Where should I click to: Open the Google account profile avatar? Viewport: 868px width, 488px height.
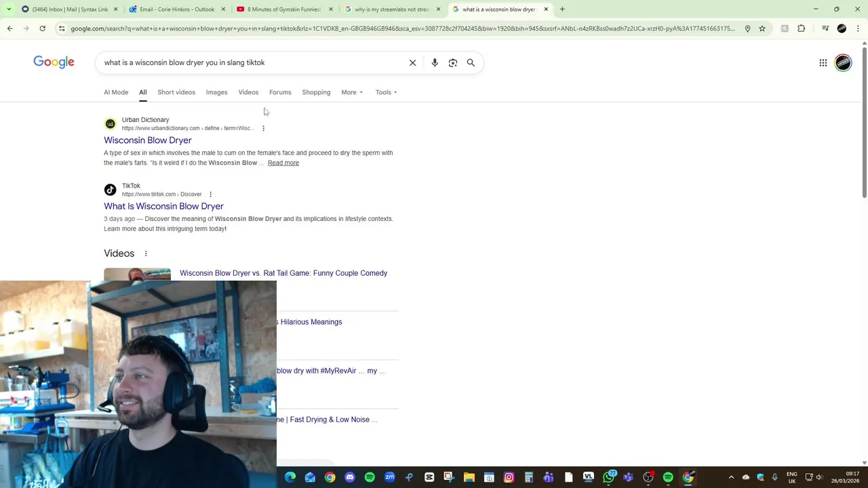coord(843,62)
